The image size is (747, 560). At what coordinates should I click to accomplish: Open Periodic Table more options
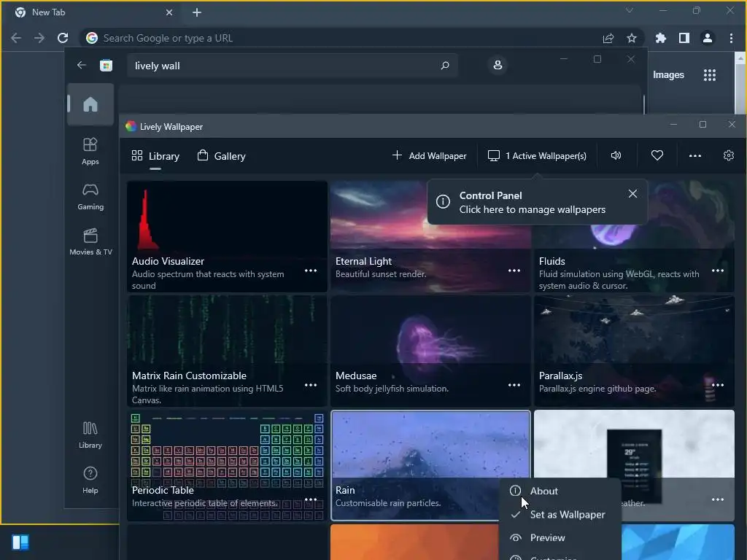tap(311, 499)
